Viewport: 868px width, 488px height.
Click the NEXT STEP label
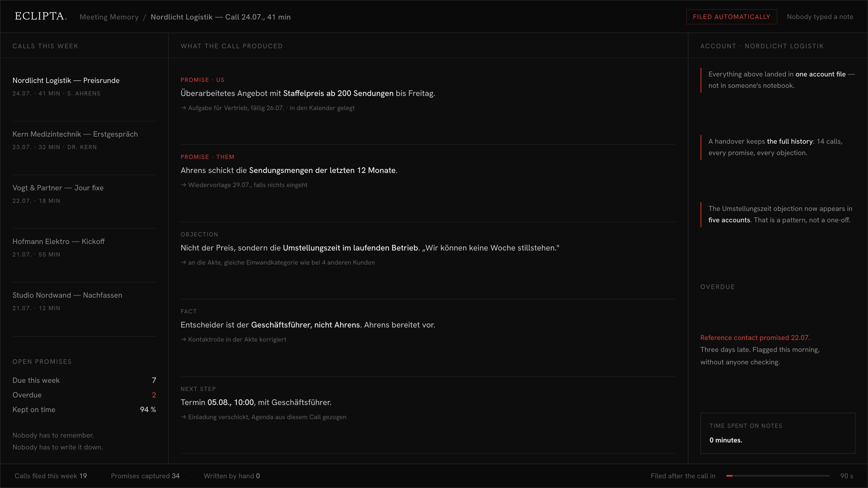pos(198,389)
